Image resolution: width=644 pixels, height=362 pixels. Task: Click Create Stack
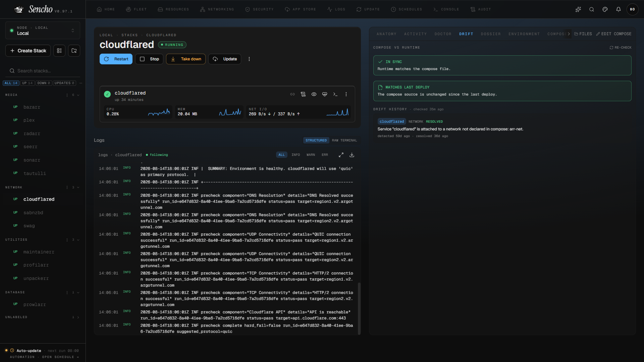(x=28, y=51)
